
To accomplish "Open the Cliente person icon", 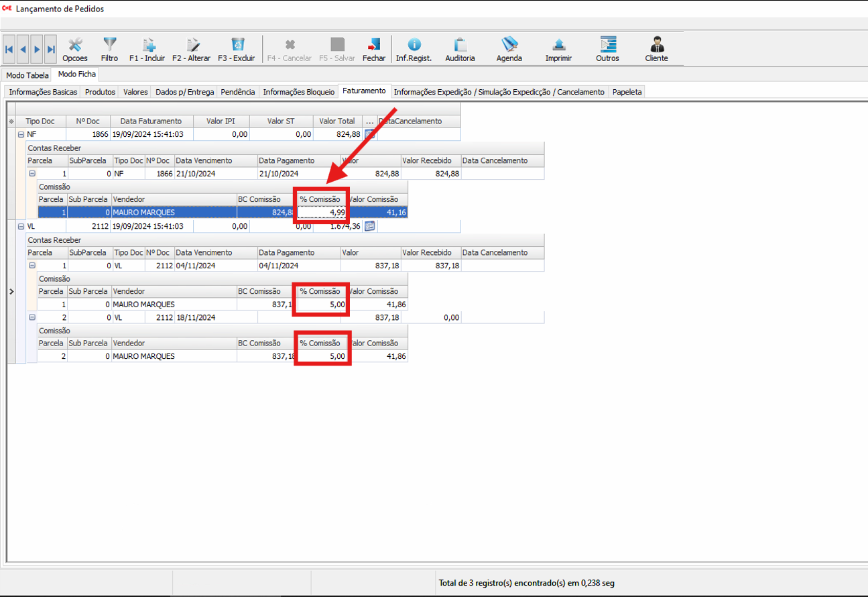I will pos(656,46).
